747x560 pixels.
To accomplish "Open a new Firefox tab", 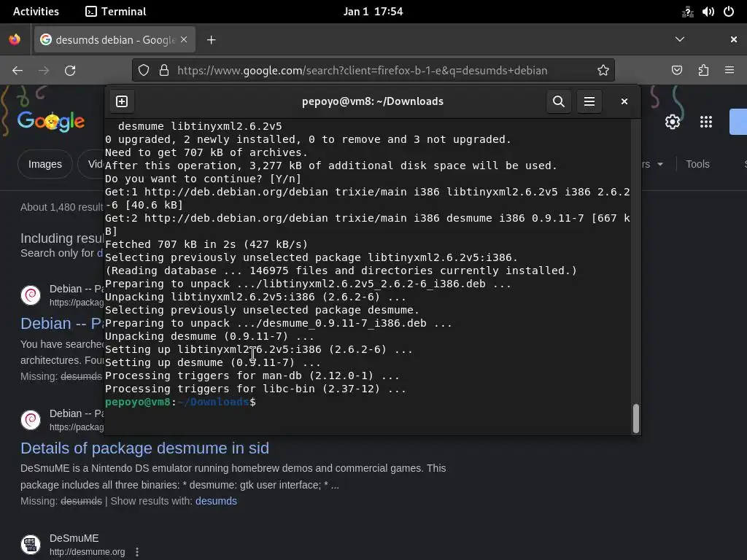I will (x=212, y=40).
